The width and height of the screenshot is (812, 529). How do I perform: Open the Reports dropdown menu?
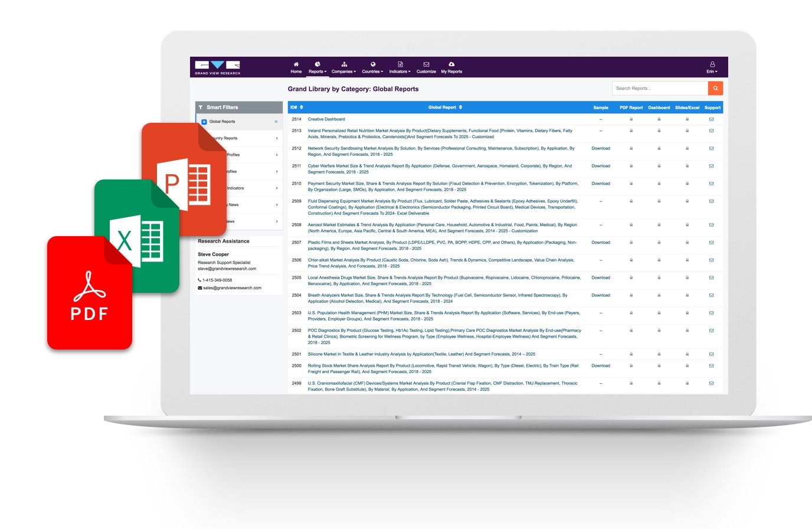click(317, 71)
